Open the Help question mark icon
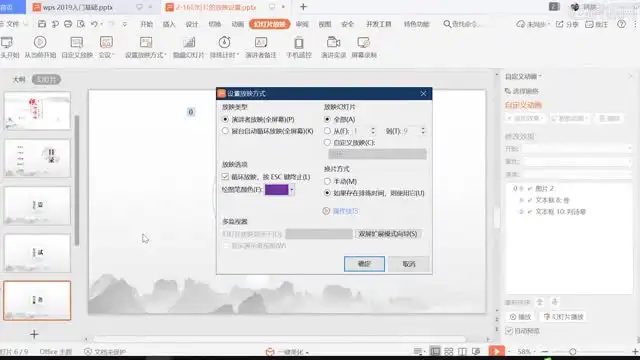Image resolution: width=640 pixels, height=360 pixels. (621, 24)
